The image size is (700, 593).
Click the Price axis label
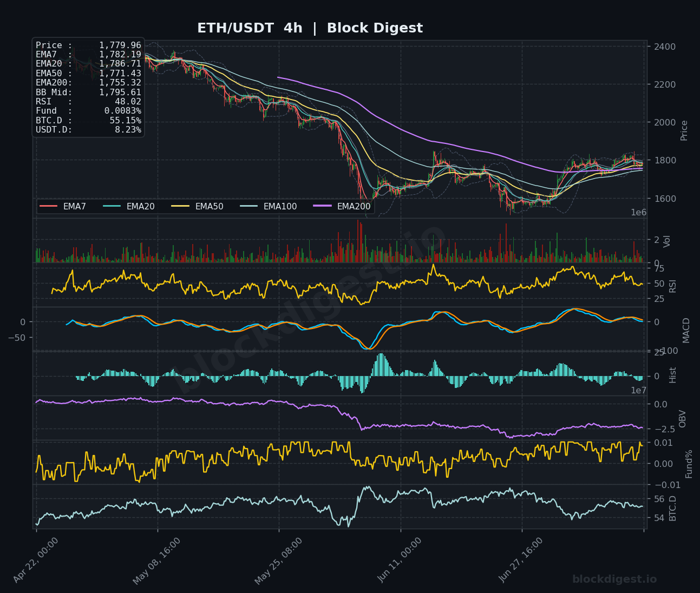(x=684, y=130)
